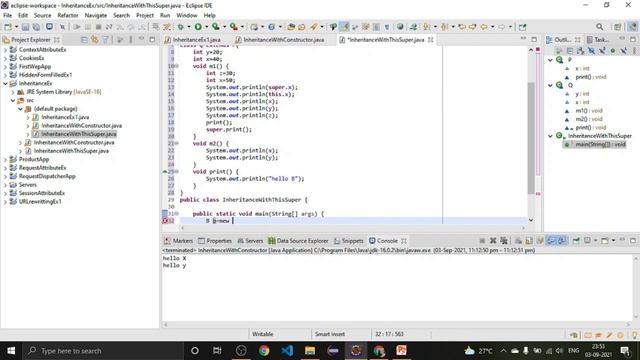This screenshot has height=360, width=640.
Task: Click the green Run button icon
Action: (198, 27)
